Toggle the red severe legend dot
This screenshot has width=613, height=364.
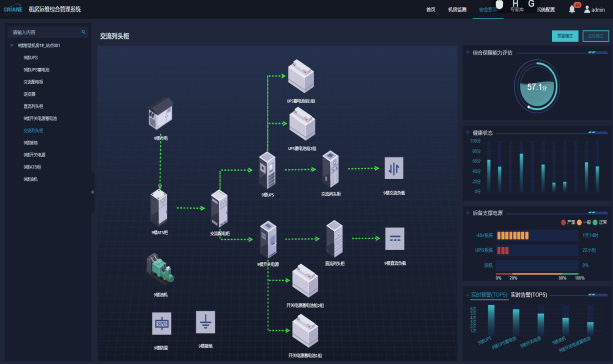pos(563,222)
